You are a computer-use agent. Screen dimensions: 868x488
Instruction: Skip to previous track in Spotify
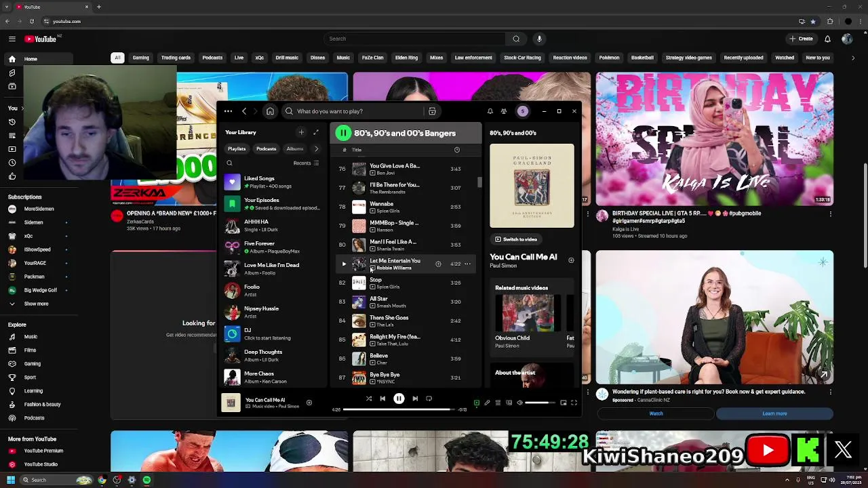pos(382,399)
